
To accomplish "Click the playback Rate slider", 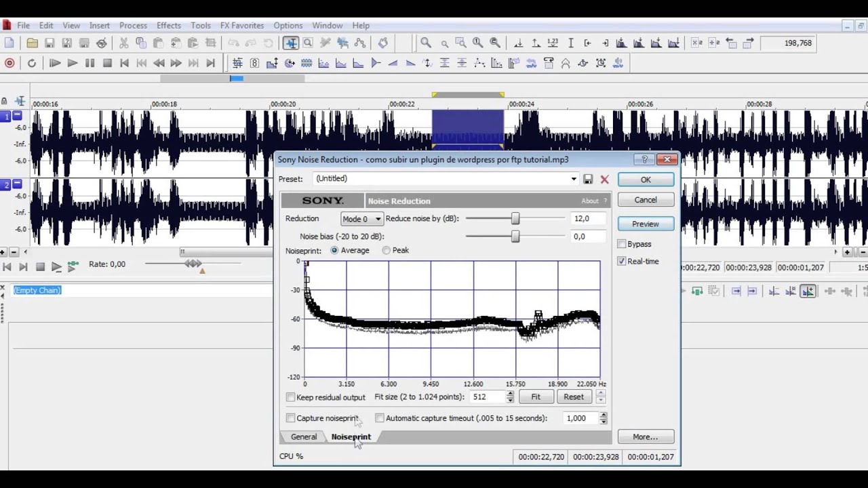I will [x=193, y=264].
